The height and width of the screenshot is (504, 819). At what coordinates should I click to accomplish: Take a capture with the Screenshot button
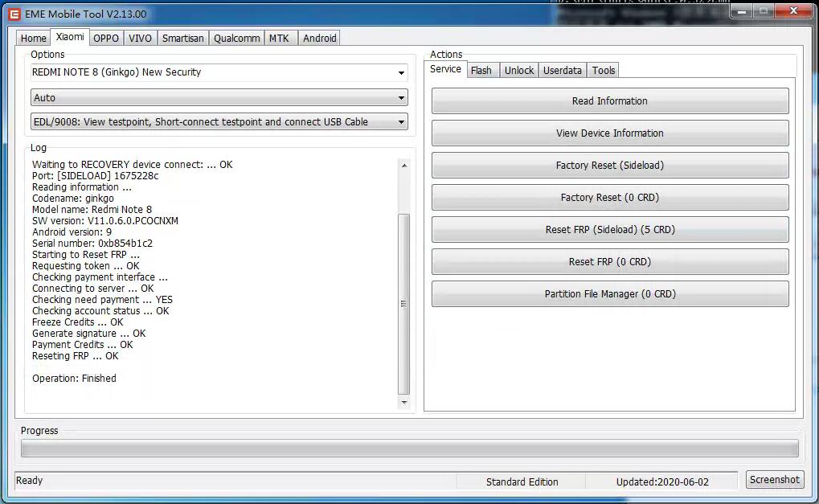(775, 479)
